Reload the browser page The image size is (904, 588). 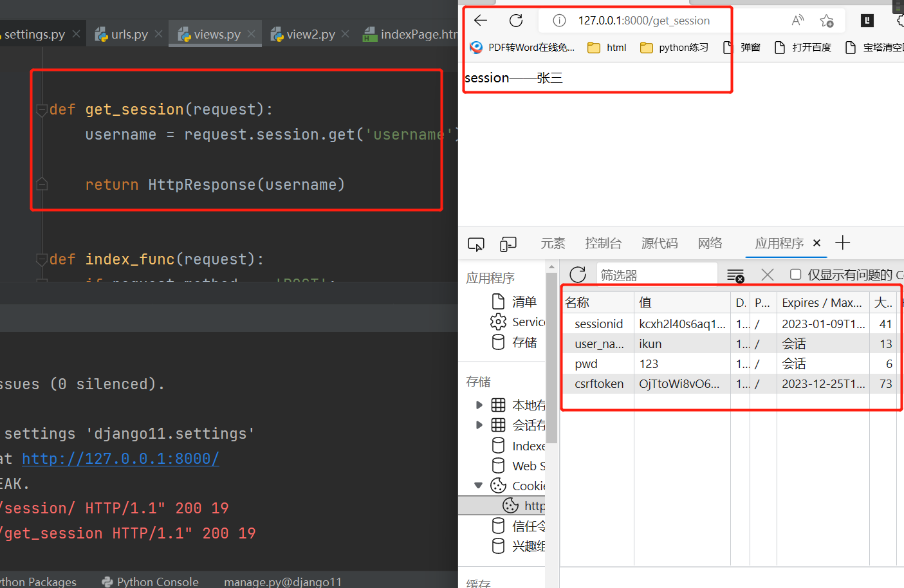click(516, 21)
